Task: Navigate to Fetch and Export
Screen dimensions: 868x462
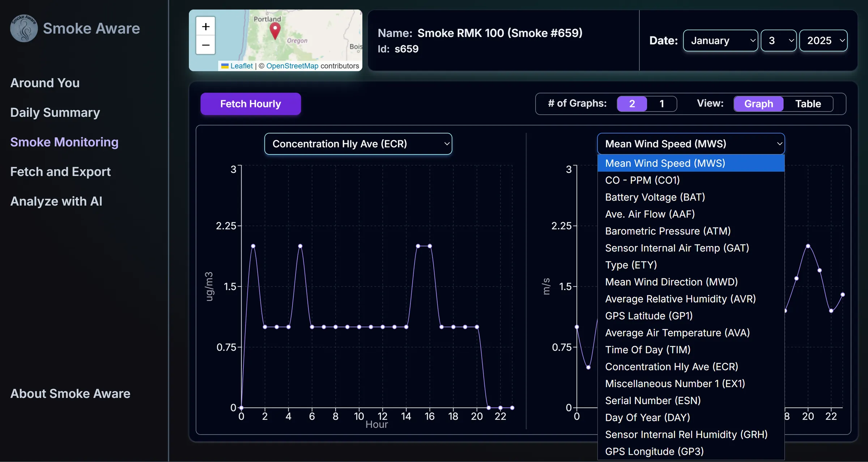Action: coord(60,171)
